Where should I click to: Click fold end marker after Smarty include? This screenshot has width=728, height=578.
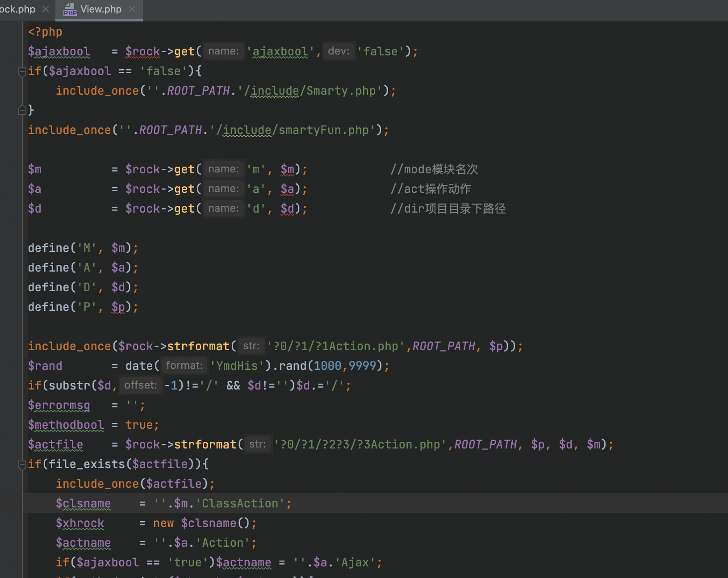22,110
